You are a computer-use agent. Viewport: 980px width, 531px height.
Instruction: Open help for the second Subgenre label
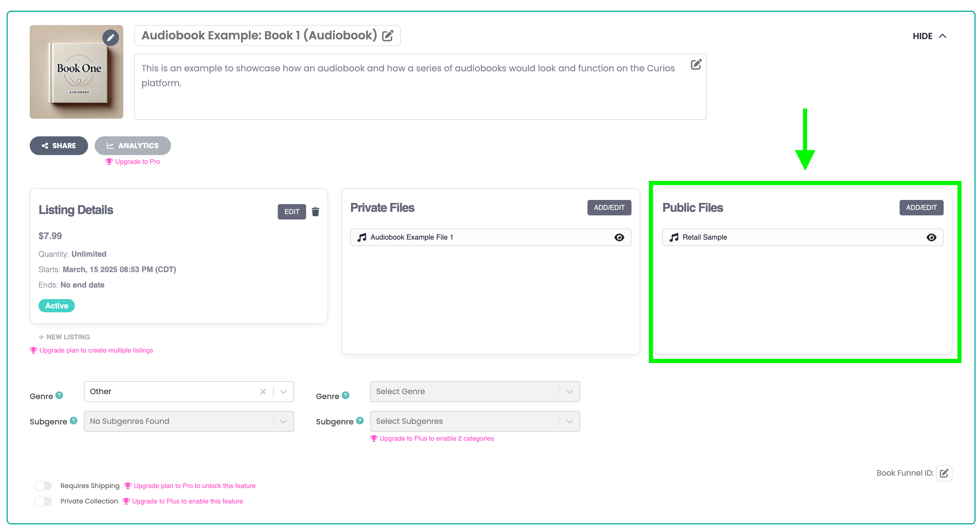click(x=360, y=421)
